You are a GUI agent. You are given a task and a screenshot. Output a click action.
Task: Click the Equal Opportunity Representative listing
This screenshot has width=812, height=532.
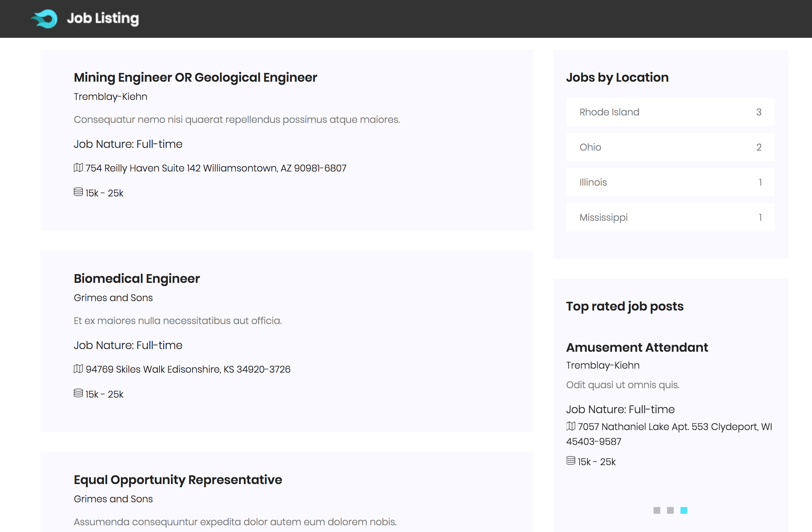pos(178,479)
